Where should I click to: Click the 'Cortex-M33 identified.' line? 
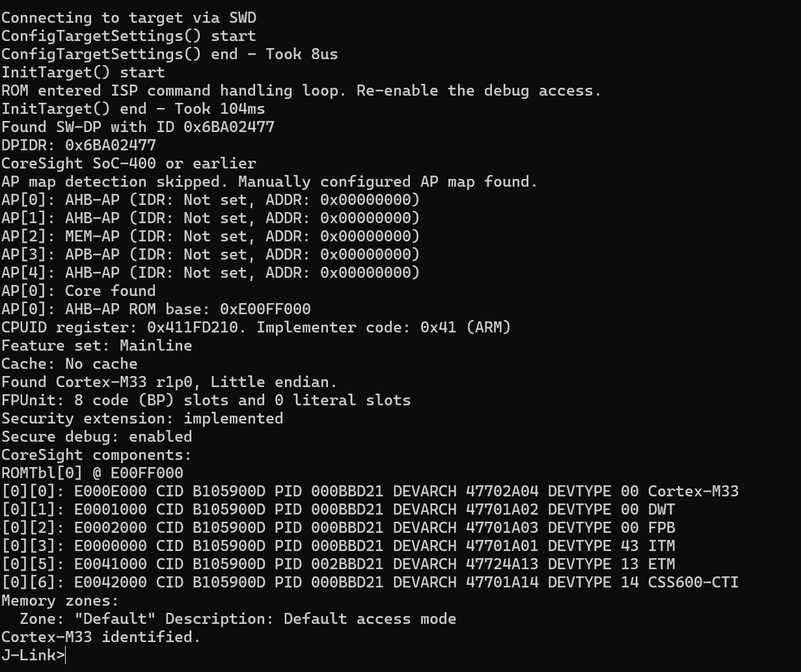102,637
